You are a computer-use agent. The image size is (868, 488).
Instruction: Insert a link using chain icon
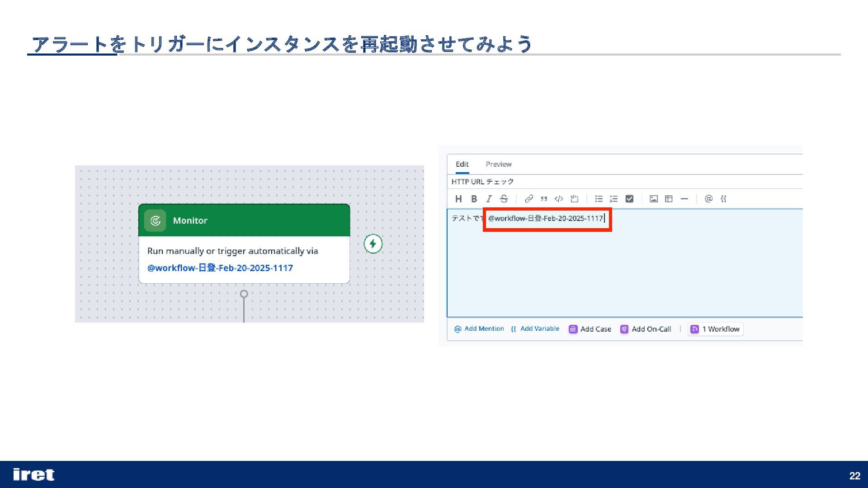528,199
